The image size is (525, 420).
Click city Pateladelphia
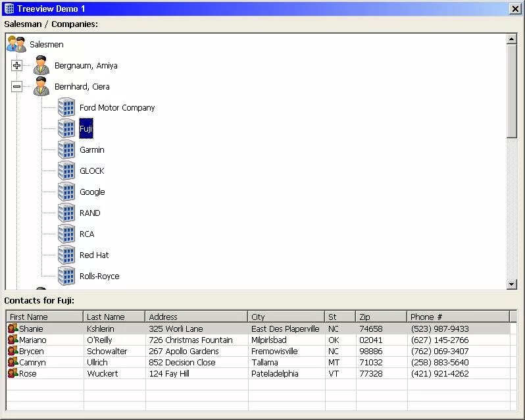click(274, 373)
